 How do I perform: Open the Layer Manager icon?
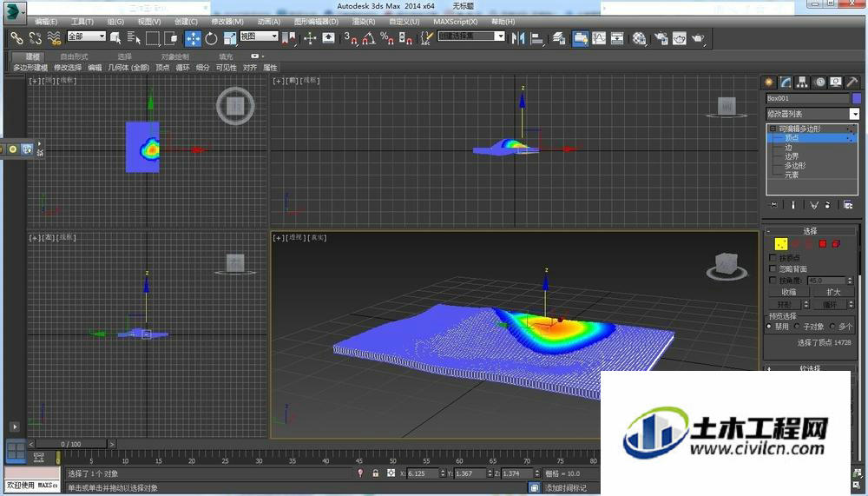click(559, 38)
